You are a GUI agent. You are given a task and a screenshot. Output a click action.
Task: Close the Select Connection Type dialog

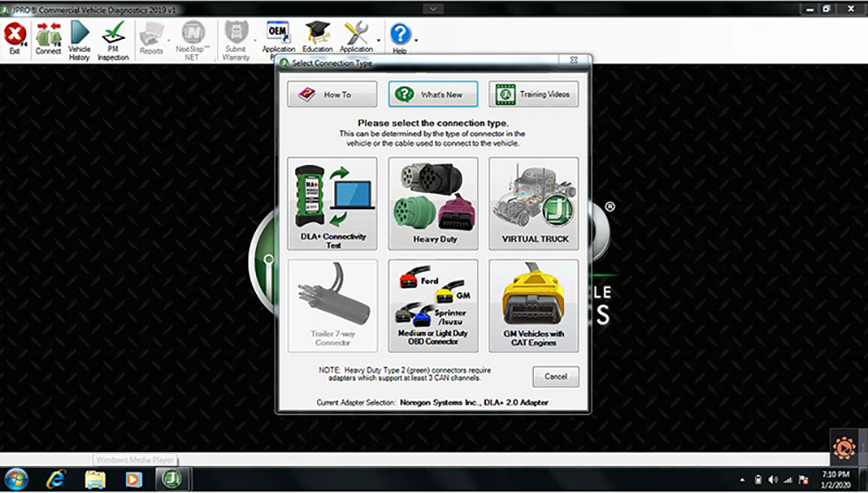coord(574,60)
